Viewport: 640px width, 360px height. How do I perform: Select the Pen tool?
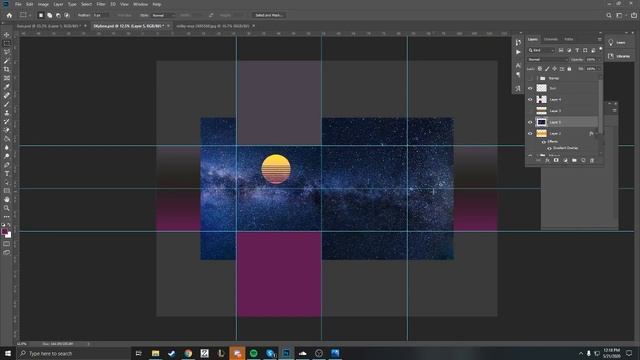[7, 165]
